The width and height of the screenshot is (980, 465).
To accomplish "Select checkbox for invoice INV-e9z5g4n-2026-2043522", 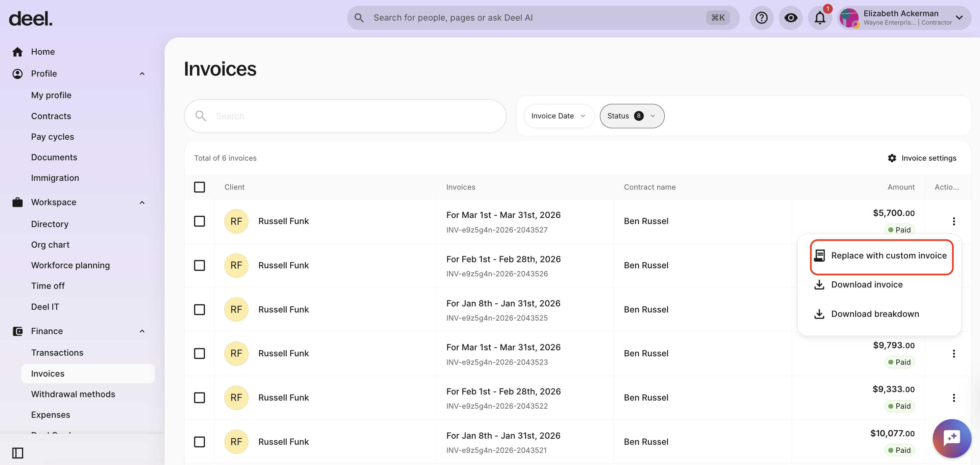I will pyautogui.click(x=199, y=398).
